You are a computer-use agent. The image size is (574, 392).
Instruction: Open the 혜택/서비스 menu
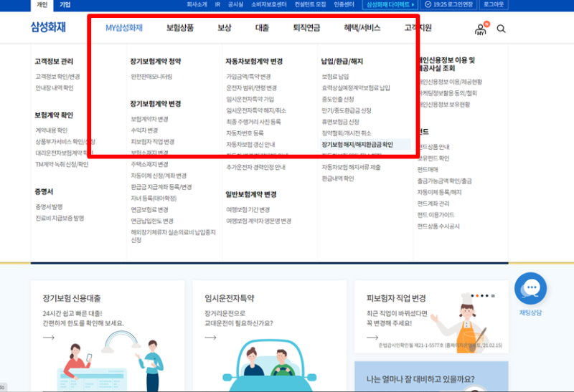(x=362, y=28)
